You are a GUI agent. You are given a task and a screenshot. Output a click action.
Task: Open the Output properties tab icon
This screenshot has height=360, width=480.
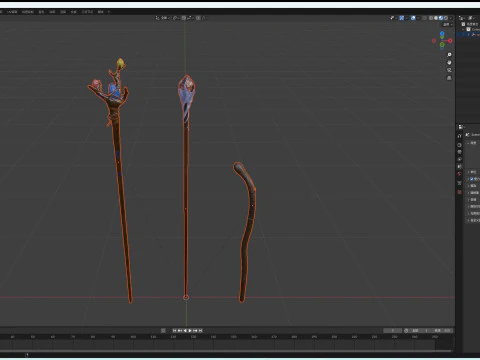pyautogui.click(x=459, y=152)
